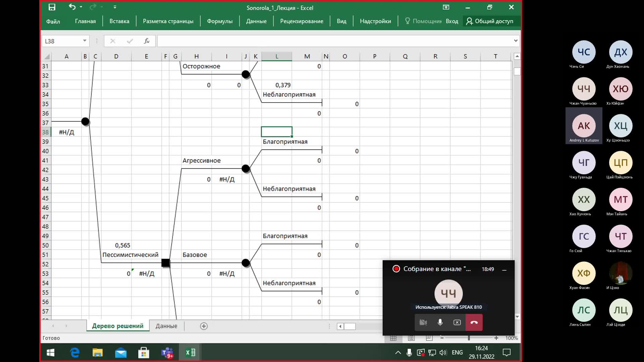Screen dimensions: 644x362
Task: Customize the Quick Access Toolbar
Action: coord(115,7)
